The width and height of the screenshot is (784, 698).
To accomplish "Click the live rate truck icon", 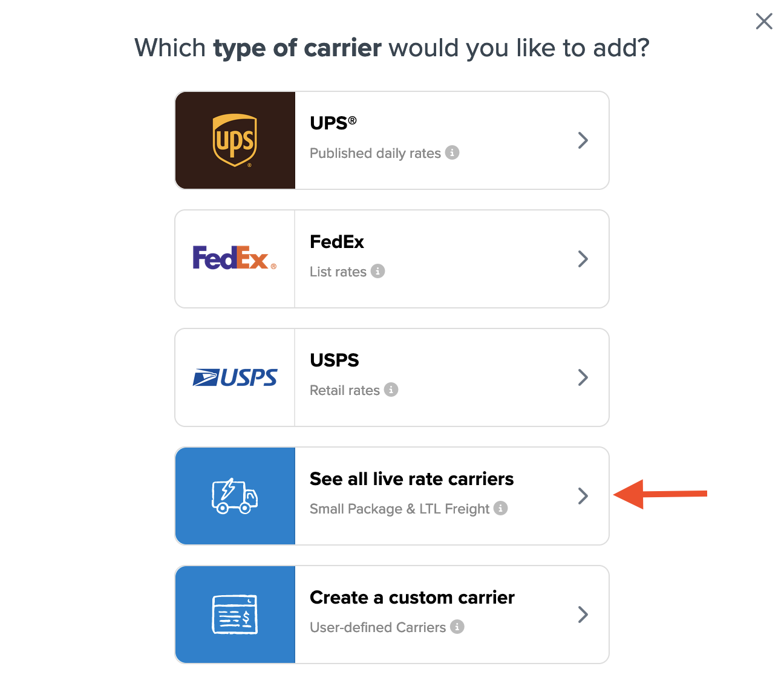I will (235, 496).
